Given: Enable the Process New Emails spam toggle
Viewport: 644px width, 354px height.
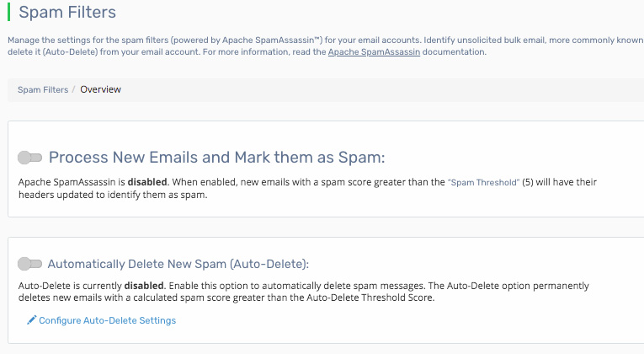Looking at the screenshot, I should (30, 158).
